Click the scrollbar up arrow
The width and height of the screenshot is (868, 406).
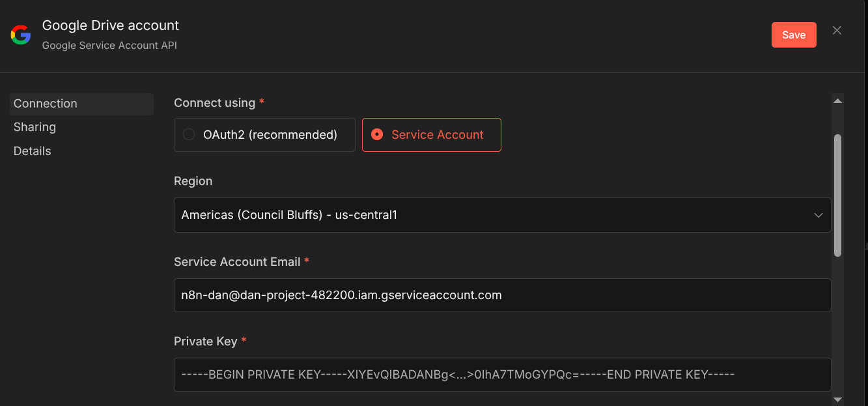(x=838, y=101)
